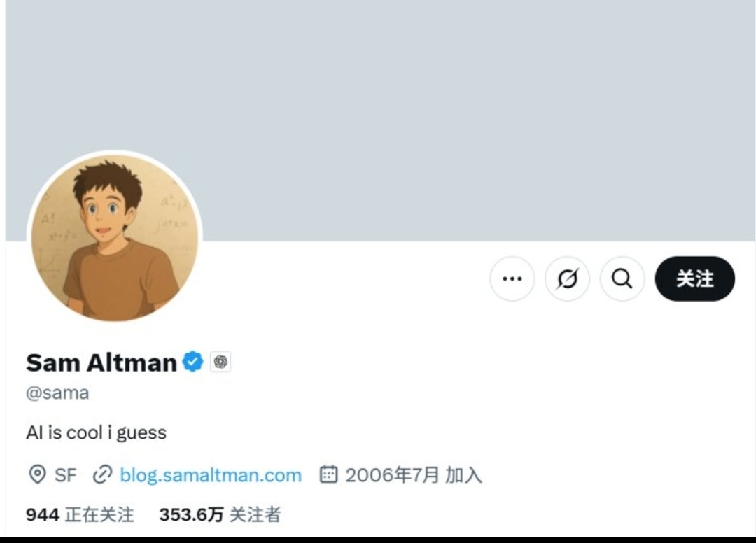Viewport: 756px width, 543px height.
Task: Click the chain link icon
Action: [x=103, y=475]
